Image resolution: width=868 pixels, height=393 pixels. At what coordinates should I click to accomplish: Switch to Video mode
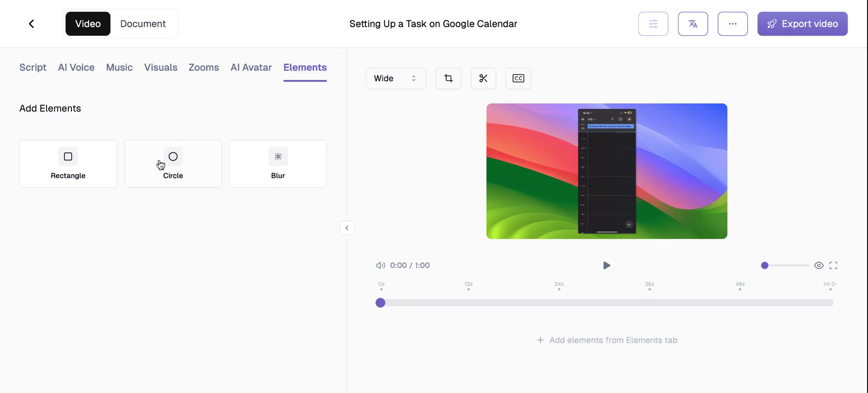[x=88, y=23]
